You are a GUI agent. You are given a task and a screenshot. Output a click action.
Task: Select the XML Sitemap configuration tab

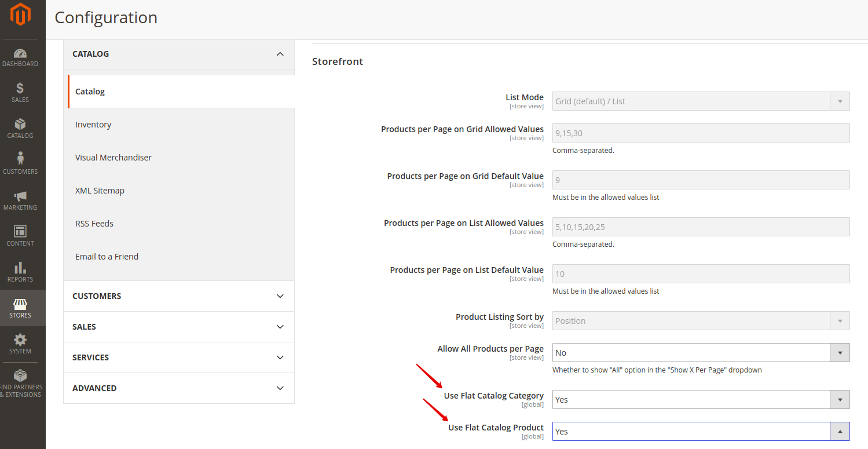click(x=100, y=191)
